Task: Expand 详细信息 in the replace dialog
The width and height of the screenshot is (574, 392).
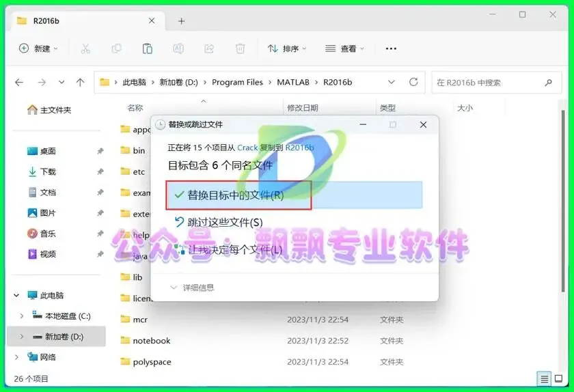Action: 192,288
